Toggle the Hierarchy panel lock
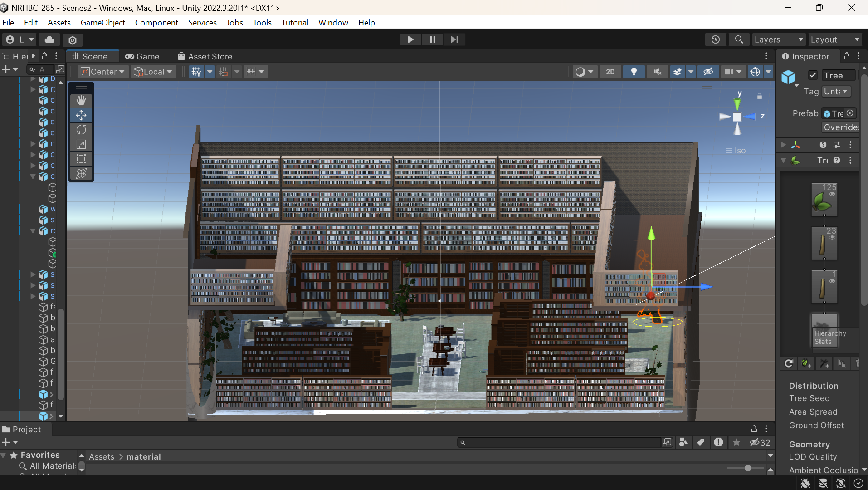 coord(44,56)
